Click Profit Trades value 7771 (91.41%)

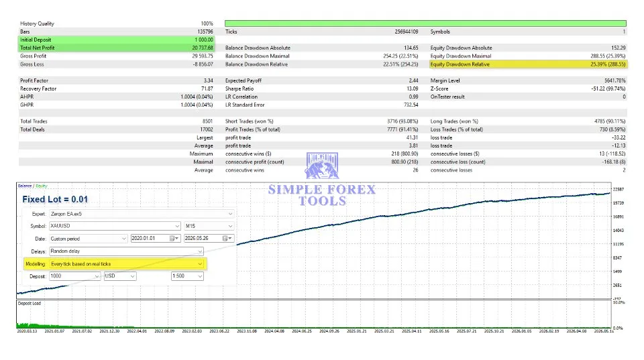(x=402, y=129)
